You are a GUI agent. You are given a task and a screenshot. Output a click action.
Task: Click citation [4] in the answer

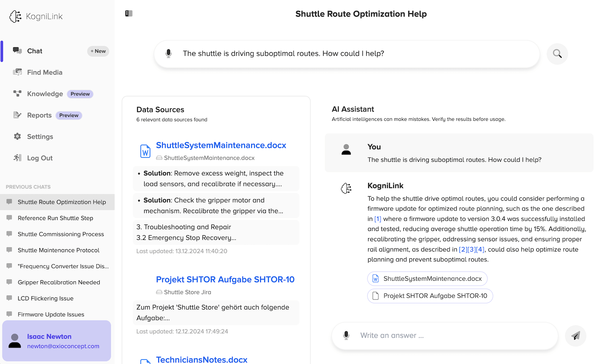pyautogui.click(x=480, y=250)
